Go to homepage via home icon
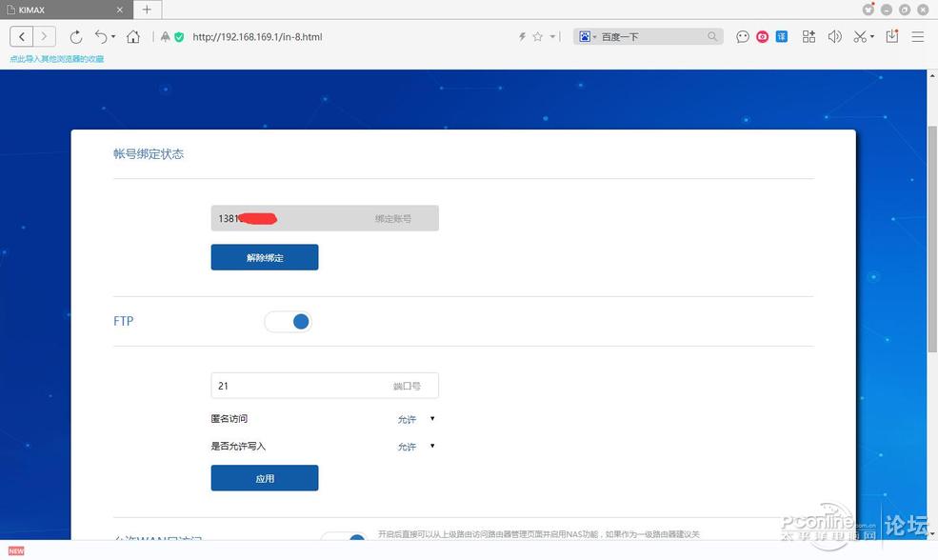Image resolution: width=938 pixels, height=560 pixels. click(x=133, y=36)
